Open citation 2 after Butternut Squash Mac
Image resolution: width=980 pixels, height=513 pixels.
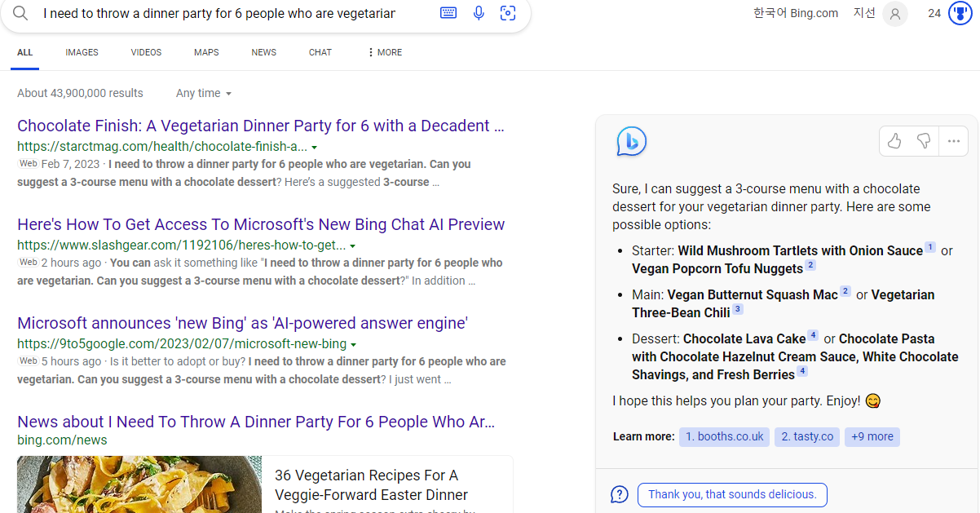pyautogui.click(x=845, y=292)
